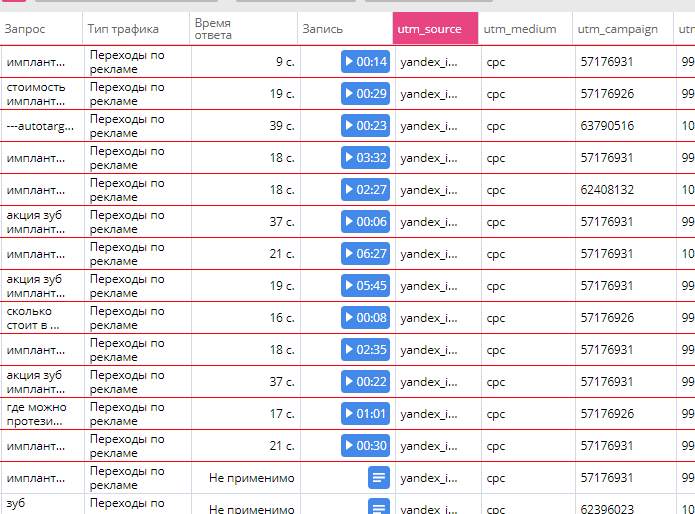Select the сколько стоит в ... query cell
Screen dimensions: 695x514
pos(42,318)
